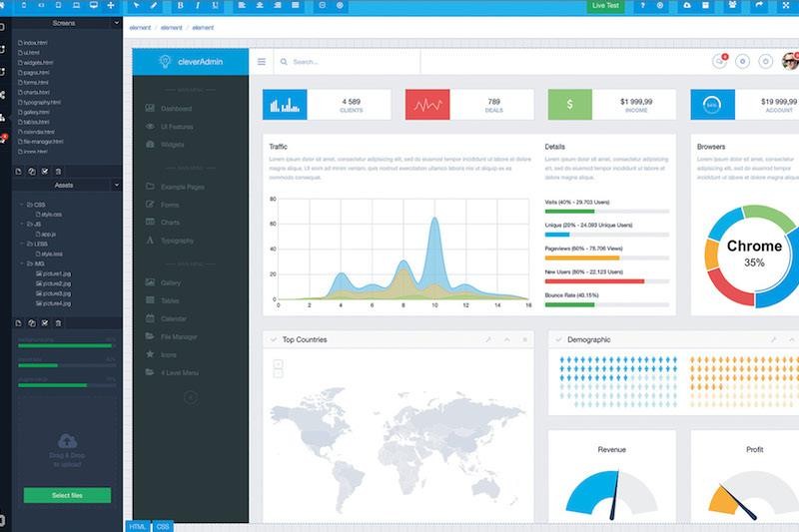Open help question mark icon

point(642,5)
